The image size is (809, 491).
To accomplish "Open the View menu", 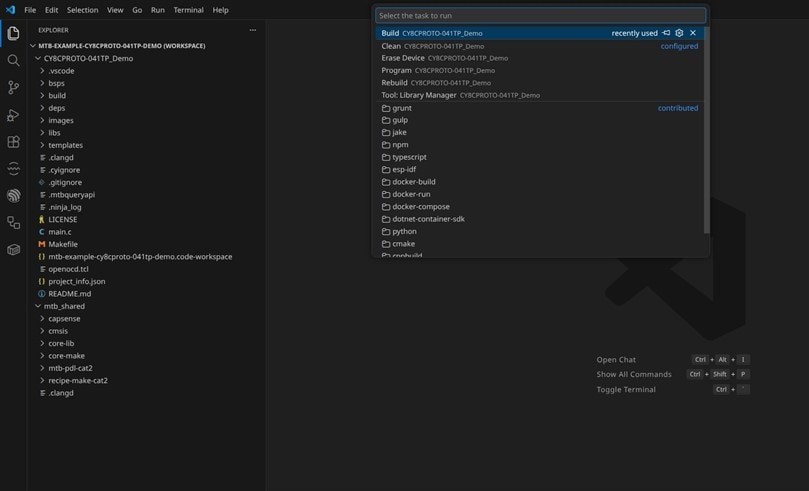I will click(115, 10).
